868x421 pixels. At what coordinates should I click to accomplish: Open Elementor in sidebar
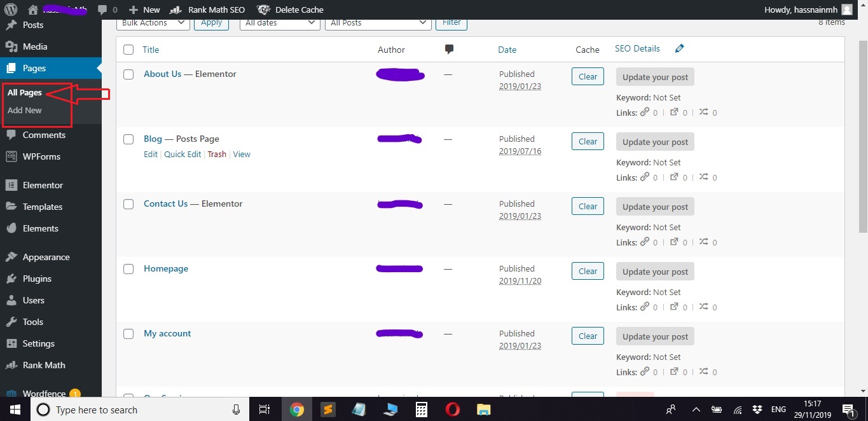43,185
